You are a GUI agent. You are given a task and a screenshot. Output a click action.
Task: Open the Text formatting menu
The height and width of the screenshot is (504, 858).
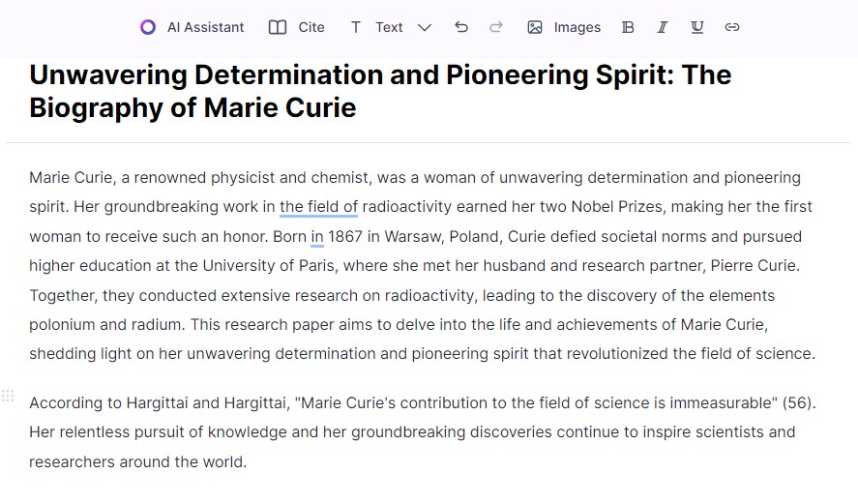coord(389,27)
